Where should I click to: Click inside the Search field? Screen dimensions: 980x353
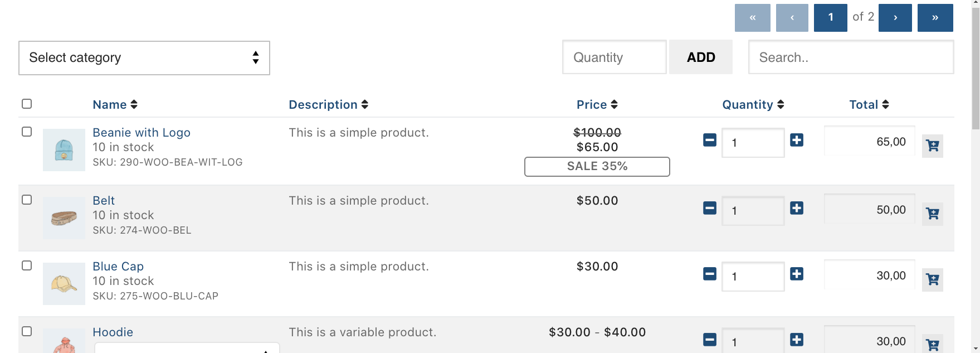851,57
